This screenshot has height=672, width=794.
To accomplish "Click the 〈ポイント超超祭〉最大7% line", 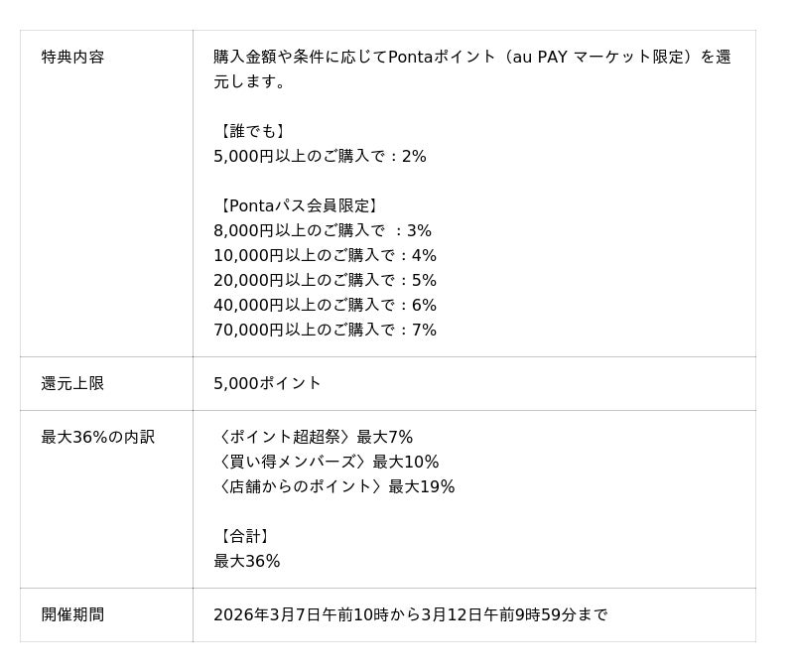I will pyautogui.click(x=314, y=437).
